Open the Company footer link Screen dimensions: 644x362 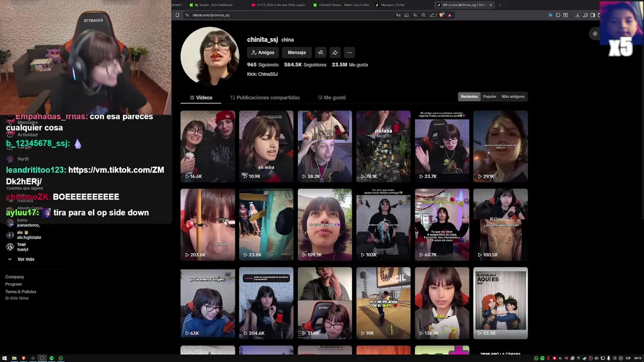(15, 277)
